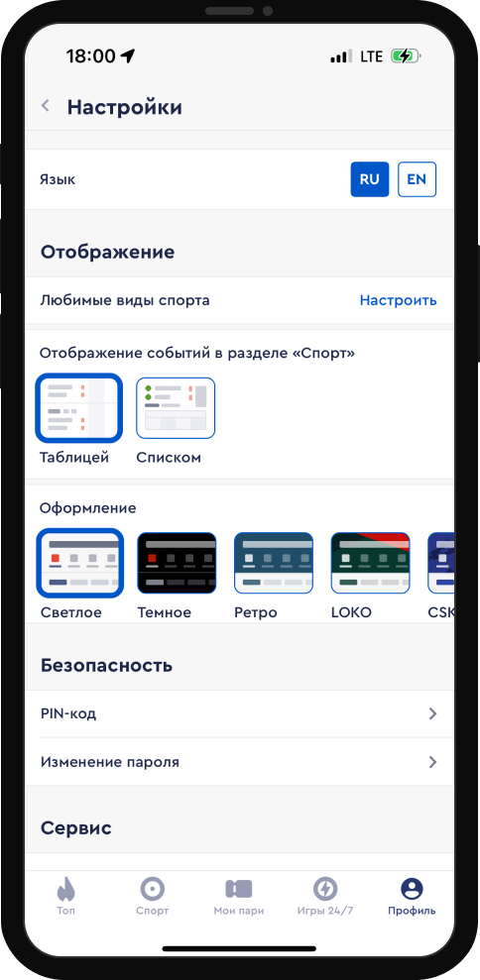
Task: Tap the lightning icon for Игры 24/7
Action: pyautogui.click(x=325, y=888)
